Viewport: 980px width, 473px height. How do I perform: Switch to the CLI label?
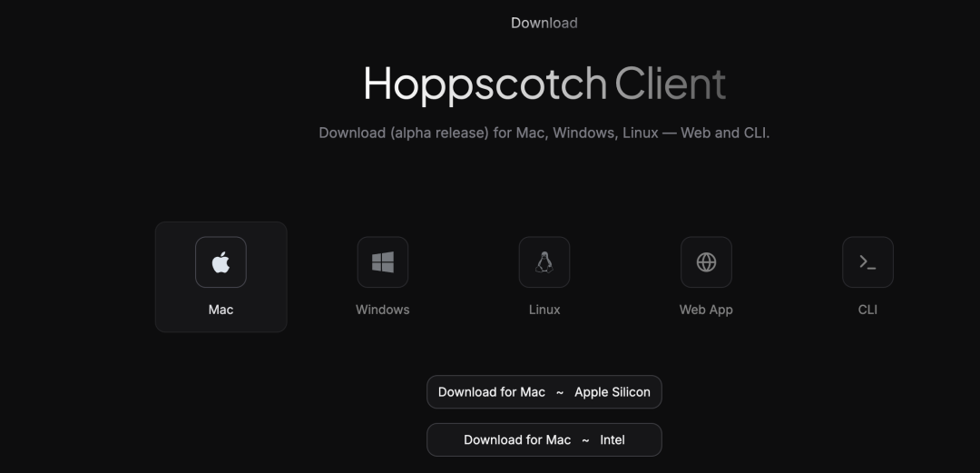coord(867,310)
